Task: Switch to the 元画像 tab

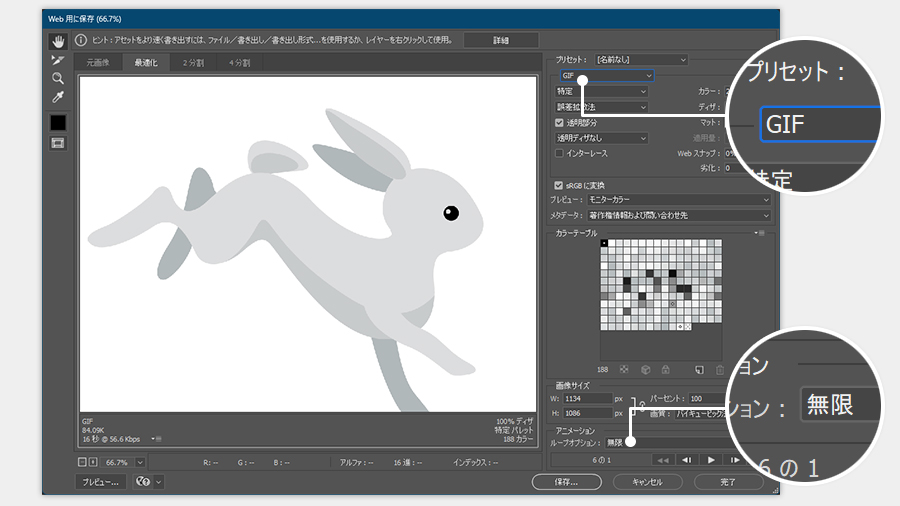Action: 99,62
